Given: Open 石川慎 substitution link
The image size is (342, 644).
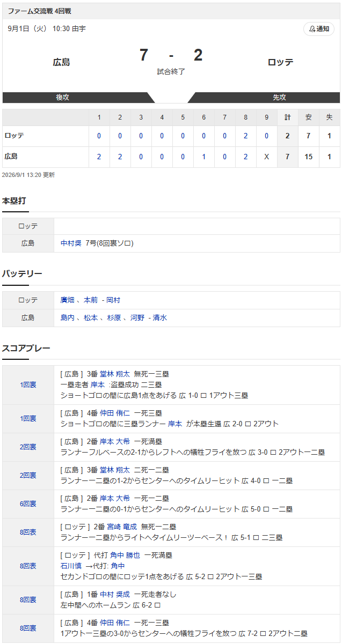Looking at the screenshot, I should coord(71,566).
